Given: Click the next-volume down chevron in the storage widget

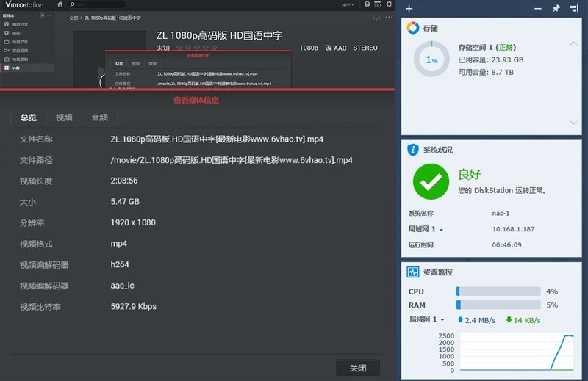Looking at the screenshot, I should [x=573, y=123].
